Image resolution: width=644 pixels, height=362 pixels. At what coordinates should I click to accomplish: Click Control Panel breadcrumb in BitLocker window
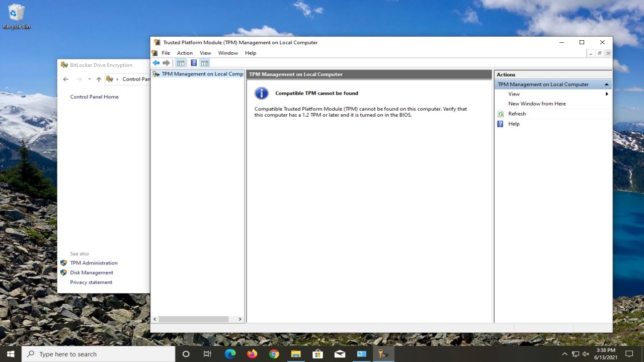click(136, 79)
